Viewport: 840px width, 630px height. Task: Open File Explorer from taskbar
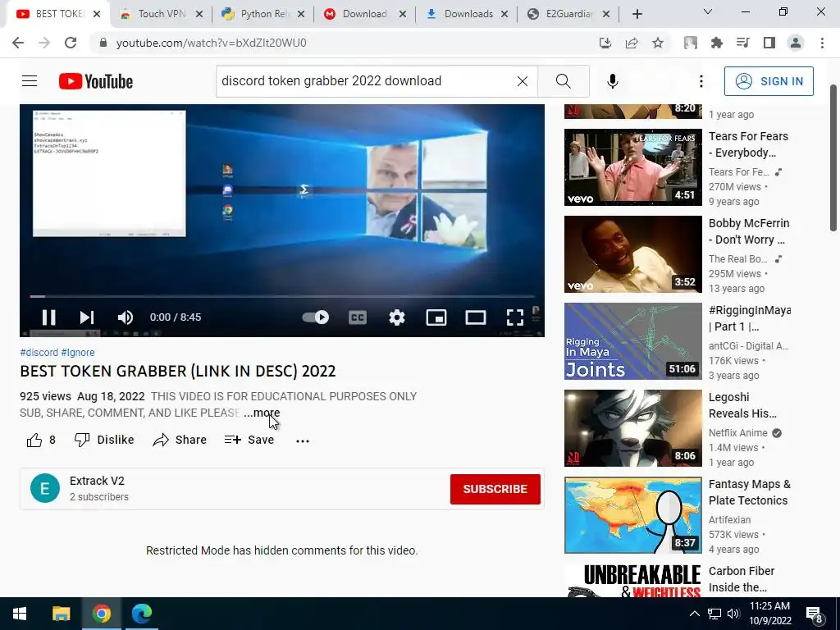(x=61, y=614)
